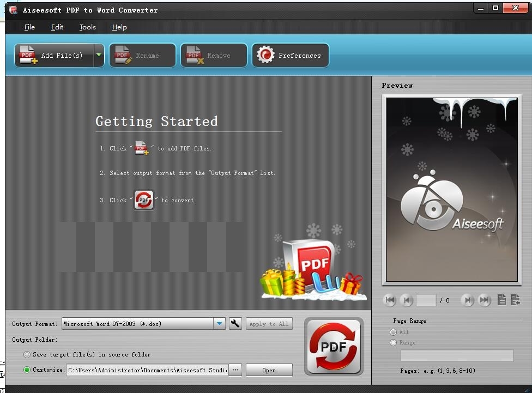Click the add PDF icon in Getting Started
The height and width of the screenshot is (393, 532).
[x=142, y=148]
